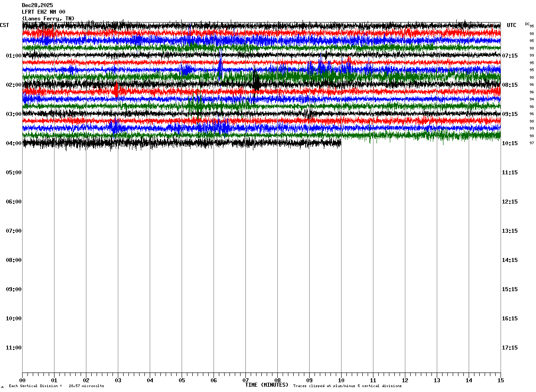Click the 10:15 UTC time label
Screen dimensions: 536x392
pos(510,143)
